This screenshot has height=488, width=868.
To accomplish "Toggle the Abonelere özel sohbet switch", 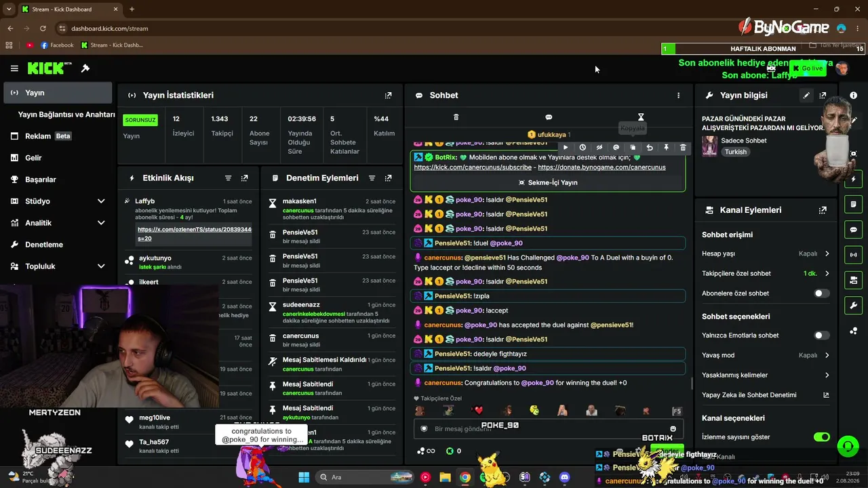I will tap(821, 293).
